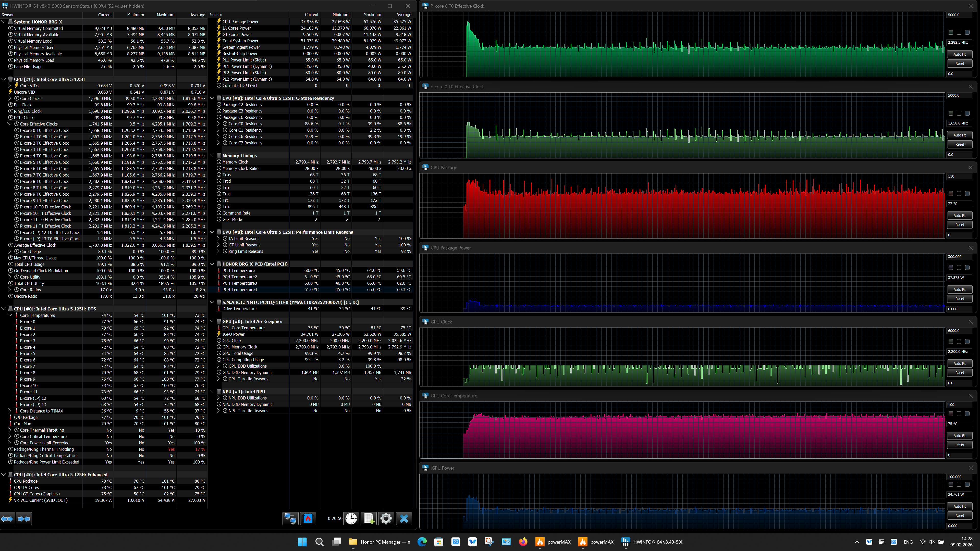
Task: Click the shrink columns inward arrows icon
Action: 23,519
